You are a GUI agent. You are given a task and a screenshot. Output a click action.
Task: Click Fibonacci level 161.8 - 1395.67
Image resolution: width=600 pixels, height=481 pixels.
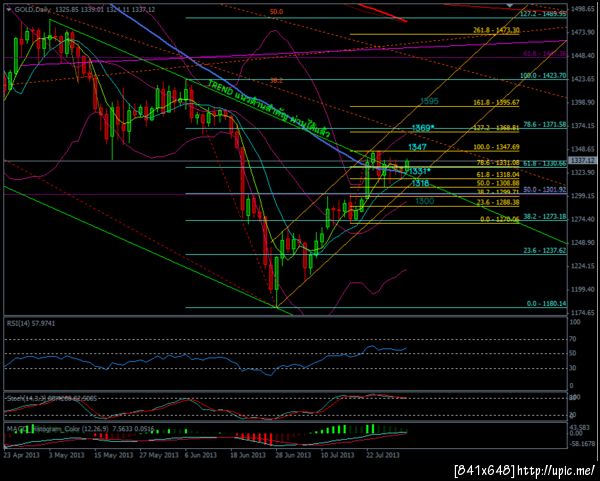point(496,103)
